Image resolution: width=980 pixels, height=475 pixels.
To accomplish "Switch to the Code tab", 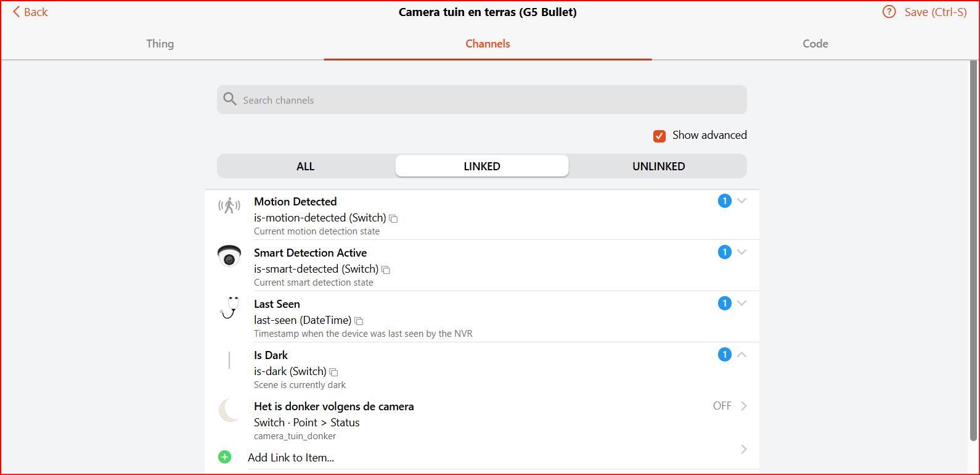I will 815,44.
